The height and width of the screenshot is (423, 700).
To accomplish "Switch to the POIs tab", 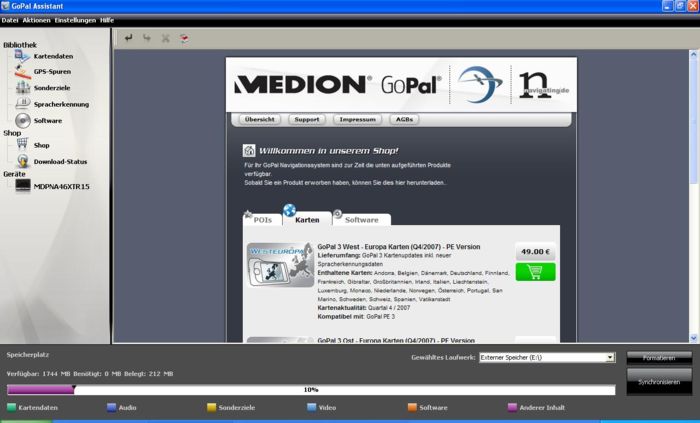I will pyautogui.click(x=262, y=220).
